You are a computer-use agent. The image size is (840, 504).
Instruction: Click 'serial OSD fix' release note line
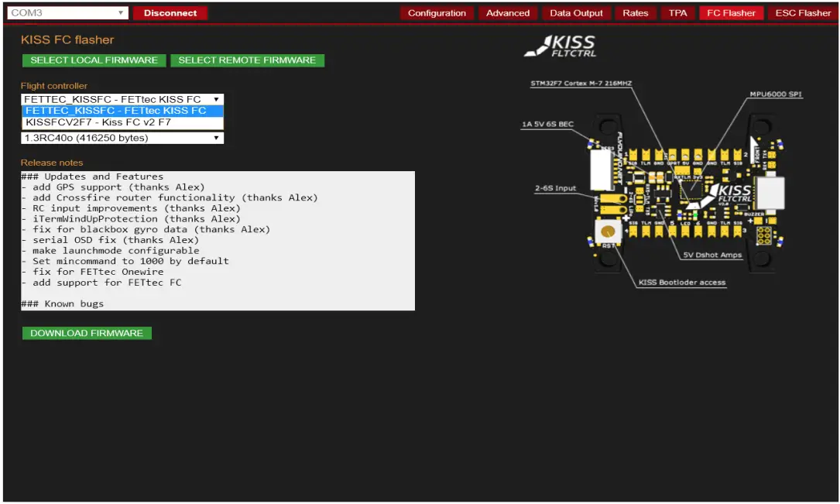[x=110, y=240]
